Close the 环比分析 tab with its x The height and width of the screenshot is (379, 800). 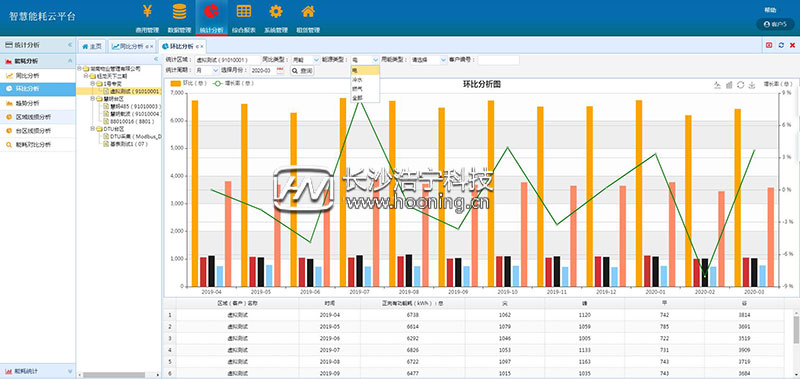point(201,46)
